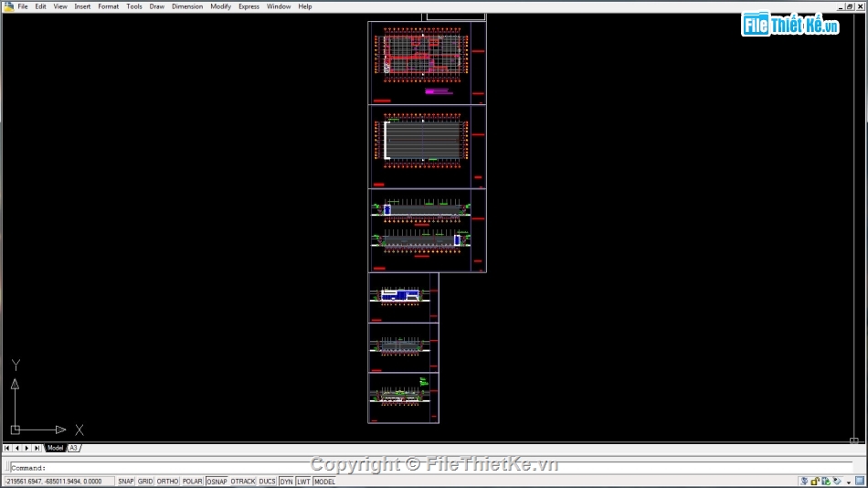Image resolution: width=868 pixels, height=488 pixels.
Task: Click the toolbar lock padlock icon
Action: (x=815, y=482)
